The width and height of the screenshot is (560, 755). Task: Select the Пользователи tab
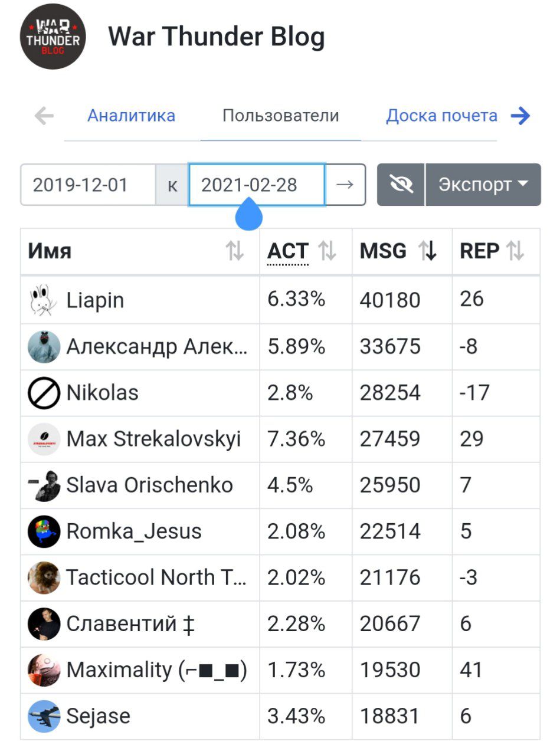(281, 116)
